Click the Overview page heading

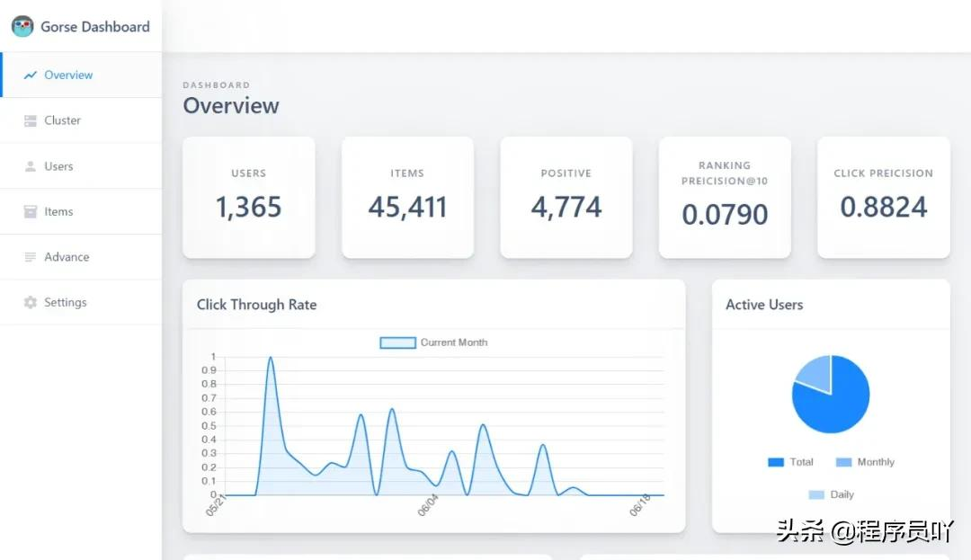tap(231, 106)
